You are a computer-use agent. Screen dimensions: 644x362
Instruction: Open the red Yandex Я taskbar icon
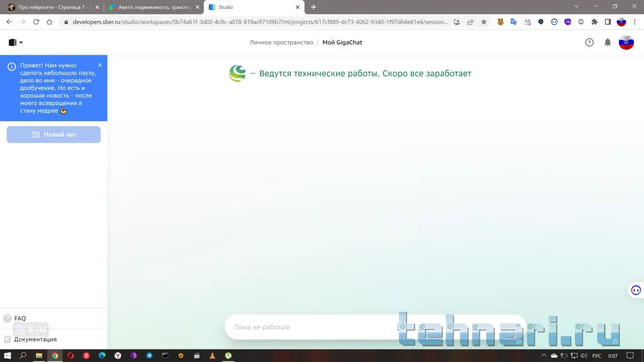[86, 355]
